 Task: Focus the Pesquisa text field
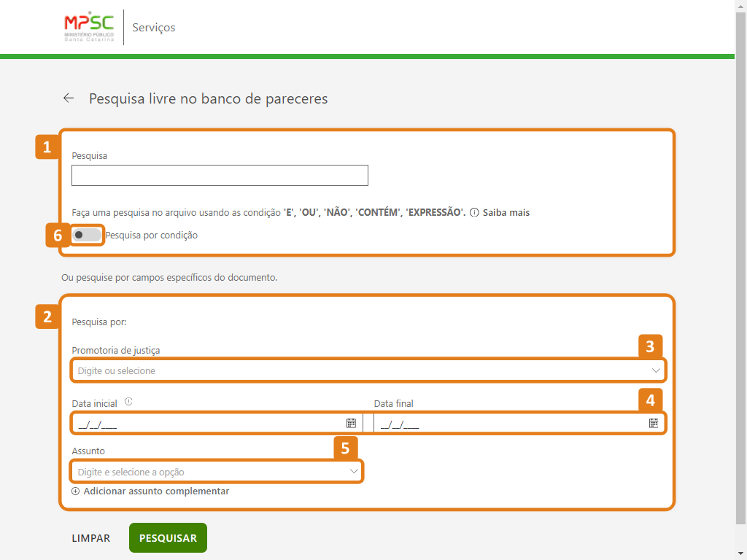220,176
